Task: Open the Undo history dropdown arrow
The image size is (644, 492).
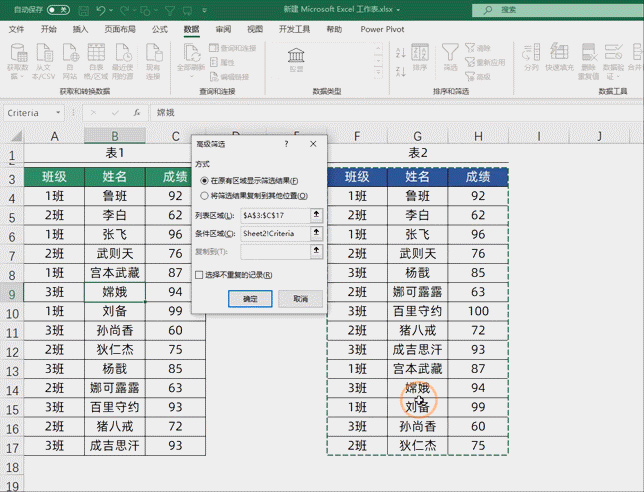Action: (x=111, y=10)
